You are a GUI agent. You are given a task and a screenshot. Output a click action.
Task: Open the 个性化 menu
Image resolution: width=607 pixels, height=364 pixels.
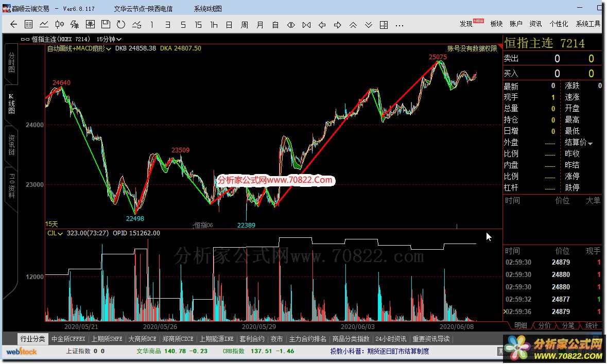point(559,24)
